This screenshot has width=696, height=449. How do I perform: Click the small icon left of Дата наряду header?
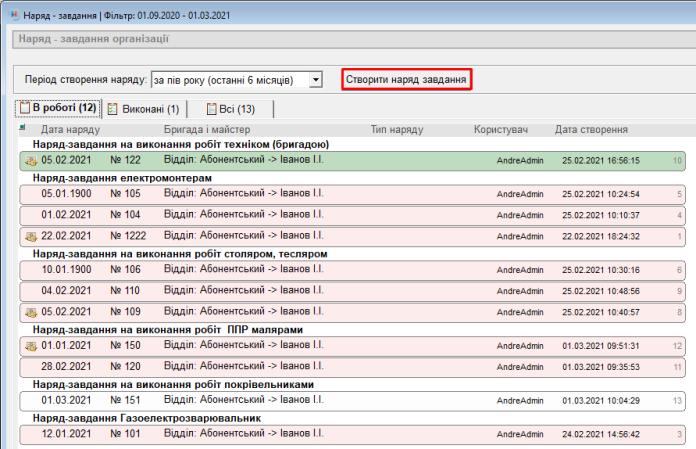click(x=23, y=129)
